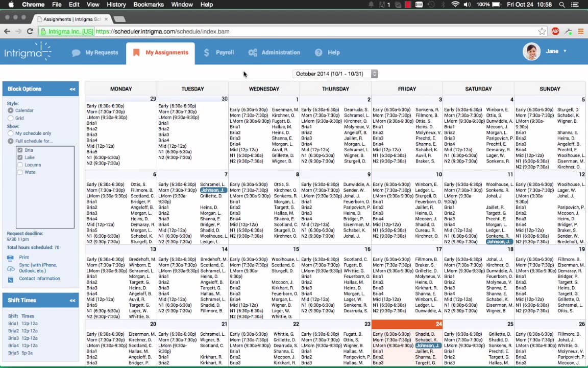Select highlighted Johnson, J. on Tuesday 7
The height and width of the screenshot is (368, 588).
point(213,190)
